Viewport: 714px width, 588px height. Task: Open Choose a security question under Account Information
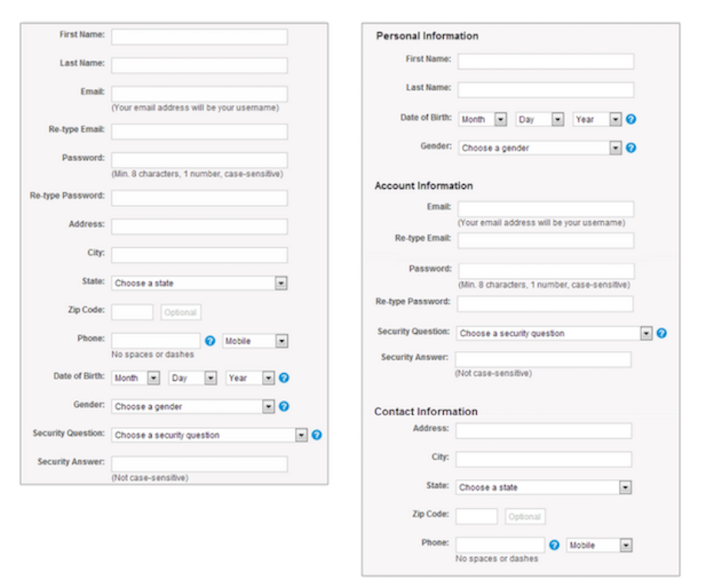click(554, 333)
